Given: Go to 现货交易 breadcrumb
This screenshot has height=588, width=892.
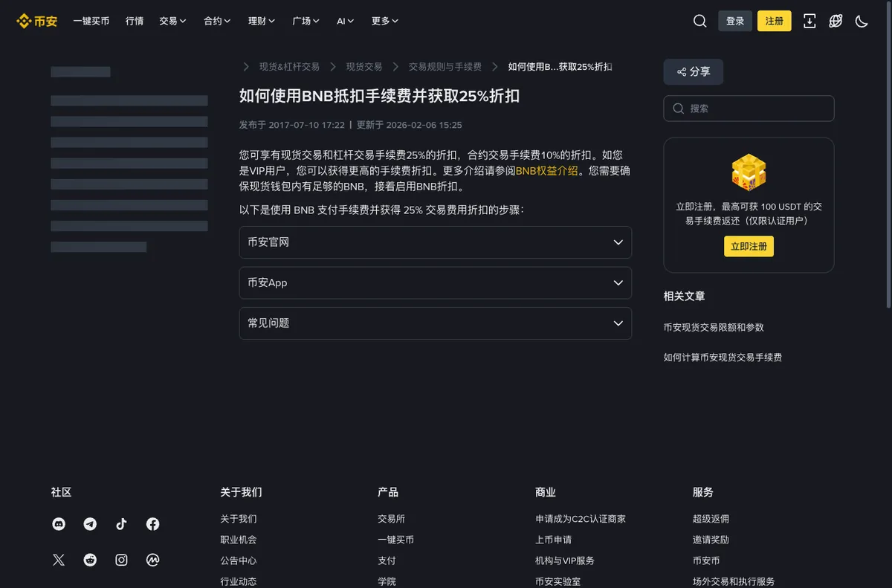Looking at the screenshot, I should point(364,67).
